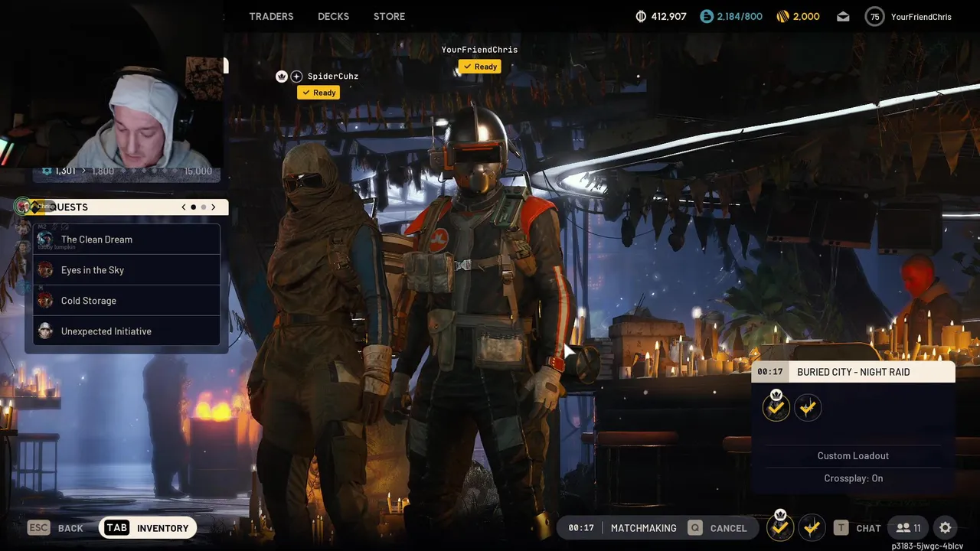Open The Clean Dream quest
The height and width of the screenshot is (551, 980).
tap(127, 240)
